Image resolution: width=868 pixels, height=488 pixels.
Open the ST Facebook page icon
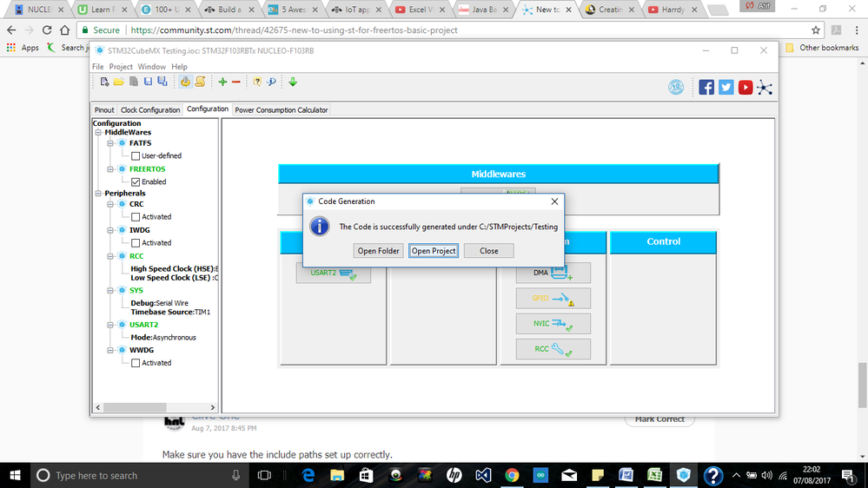[706, 88]
